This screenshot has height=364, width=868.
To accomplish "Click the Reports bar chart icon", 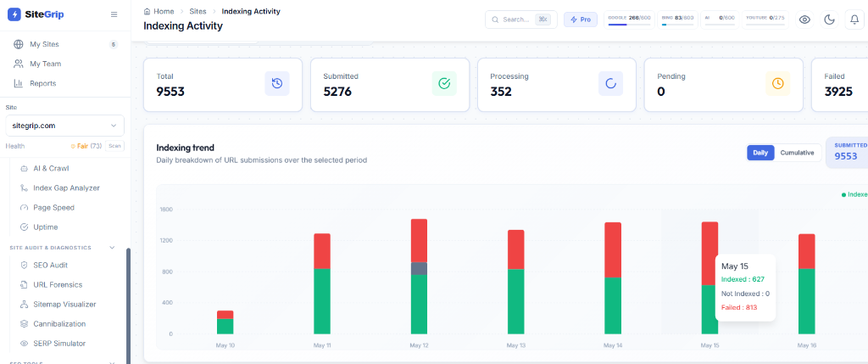I will pos(19,83).
